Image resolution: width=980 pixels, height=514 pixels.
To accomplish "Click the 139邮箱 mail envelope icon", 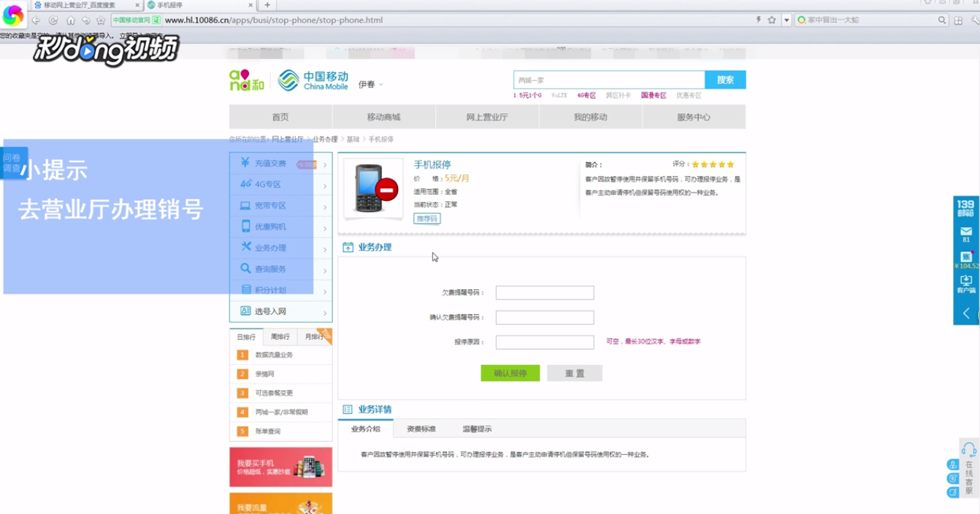I will tap(966, 231).
